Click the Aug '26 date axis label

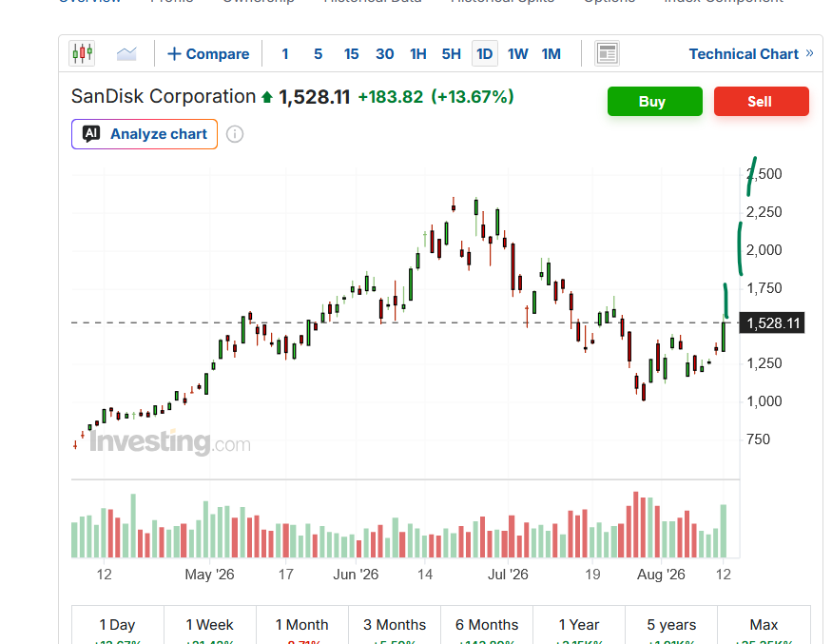(661, 575)
